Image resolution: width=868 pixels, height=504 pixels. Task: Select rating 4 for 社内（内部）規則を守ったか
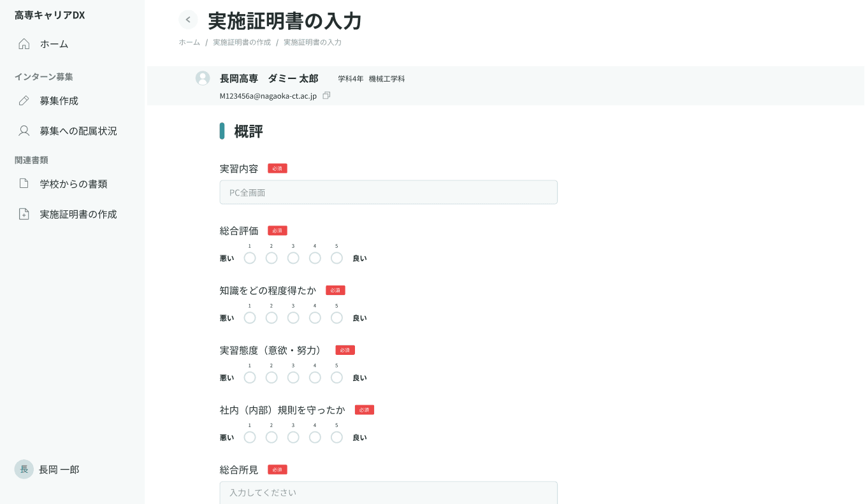(315, 437)
